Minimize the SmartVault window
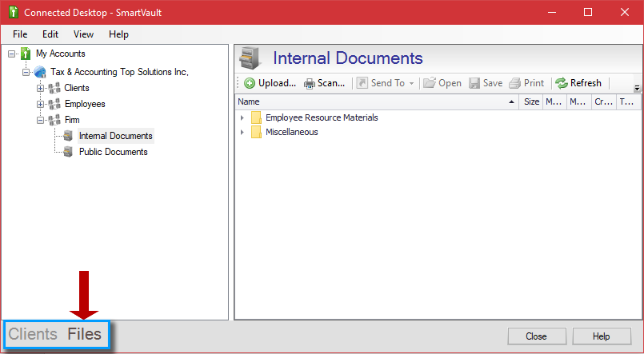Screen dimensions: 644x354 pyautogui.click(x=552, y=12)
